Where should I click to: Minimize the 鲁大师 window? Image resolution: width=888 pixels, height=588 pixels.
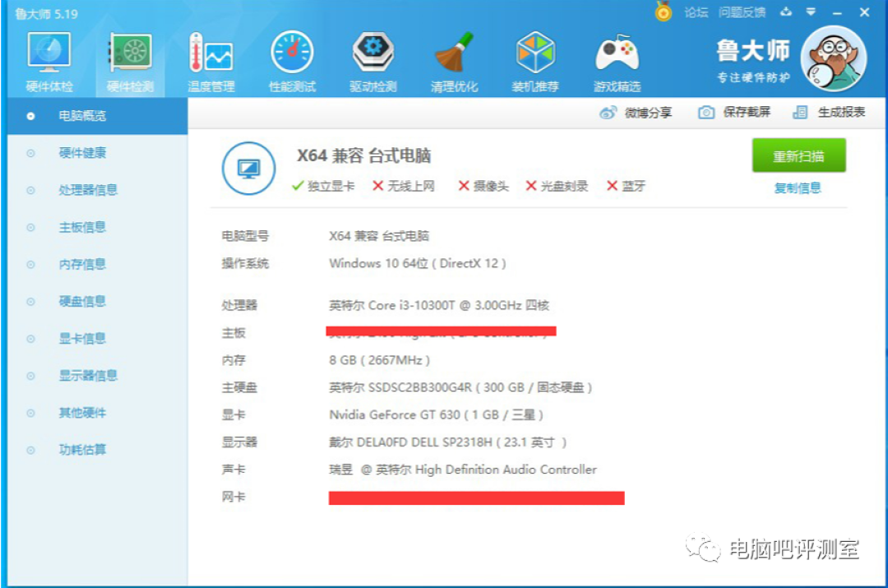click(838, 12)
